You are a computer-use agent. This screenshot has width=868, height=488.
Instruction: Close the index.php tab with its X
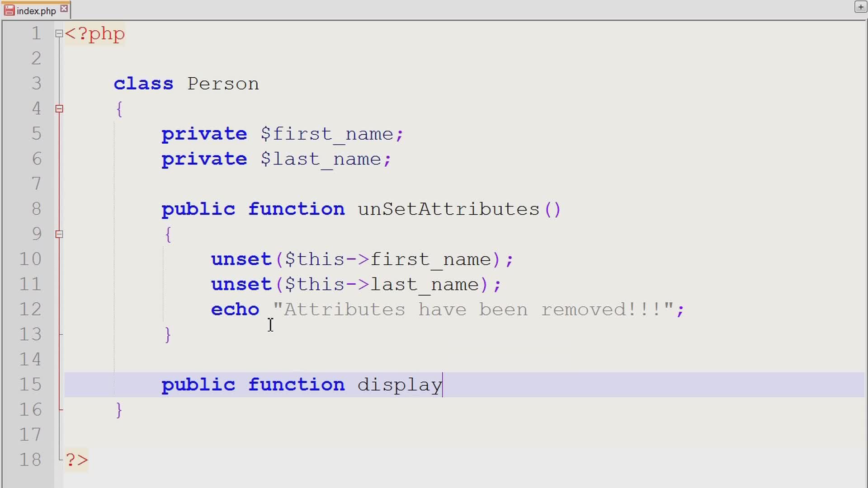tap(64, 9)
